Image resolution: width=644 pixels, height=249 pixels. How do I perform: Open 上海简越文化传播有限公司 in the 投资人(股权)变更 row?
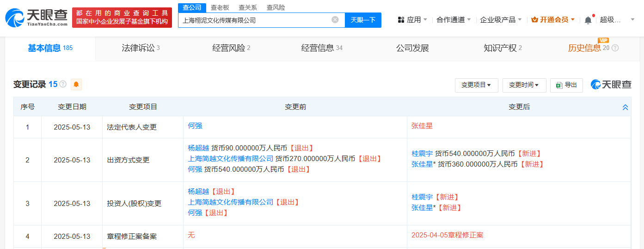point(231,202)
